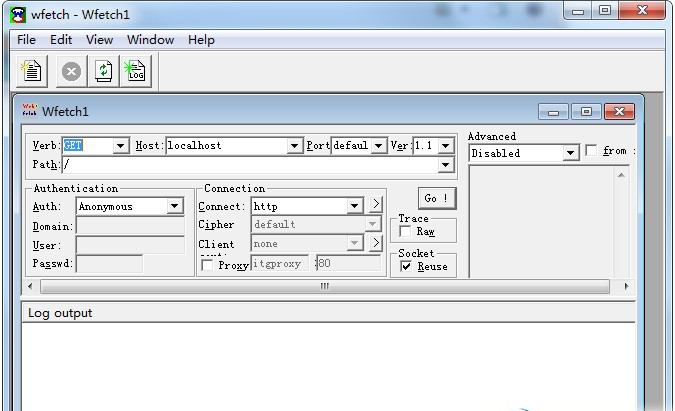
Task: Tick the from checkbox beside Advanced
Action: (x=591, y=151)
